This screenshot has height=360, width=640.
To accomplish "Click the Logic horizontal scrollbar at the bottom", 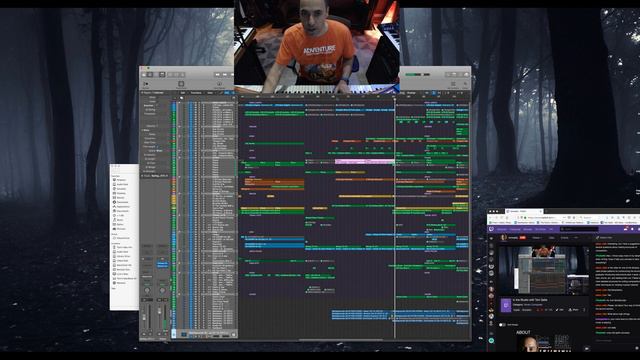I will point(342,339).
